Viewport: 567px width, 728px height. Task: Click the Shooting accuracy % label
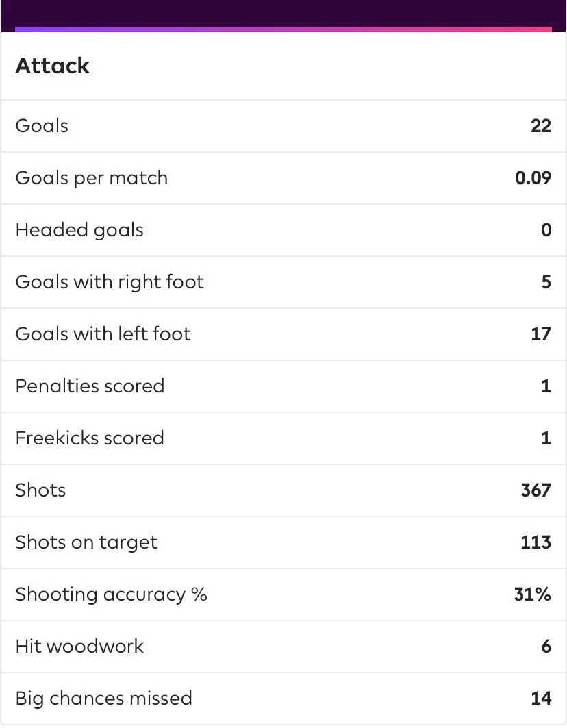(111, 594)
